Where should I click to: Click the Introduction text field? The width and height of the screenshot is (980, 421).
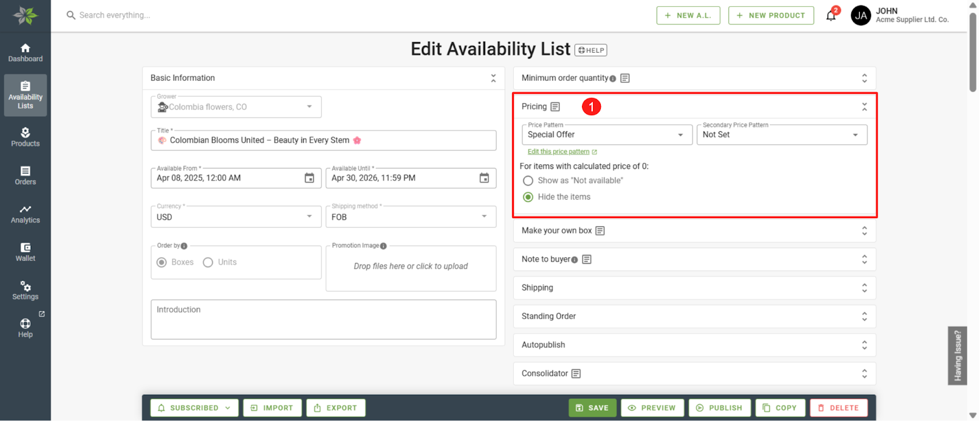tap(323, 319)
